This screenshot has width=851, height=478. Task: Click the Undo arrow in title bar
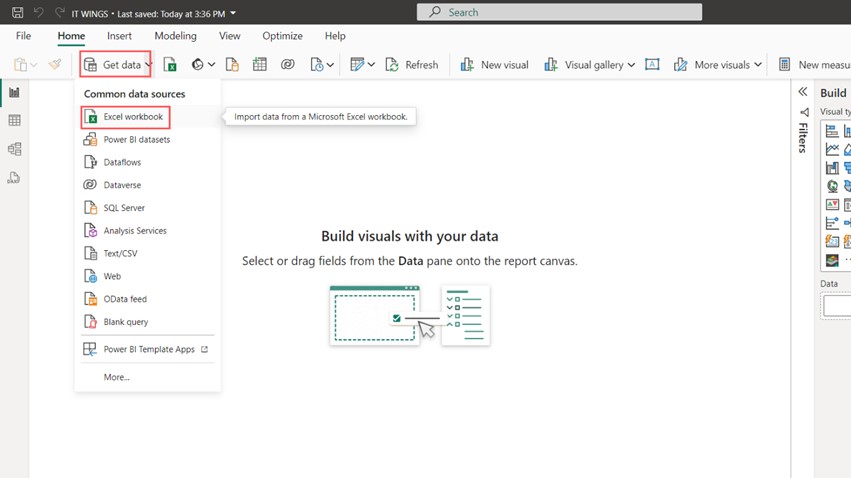39,12
